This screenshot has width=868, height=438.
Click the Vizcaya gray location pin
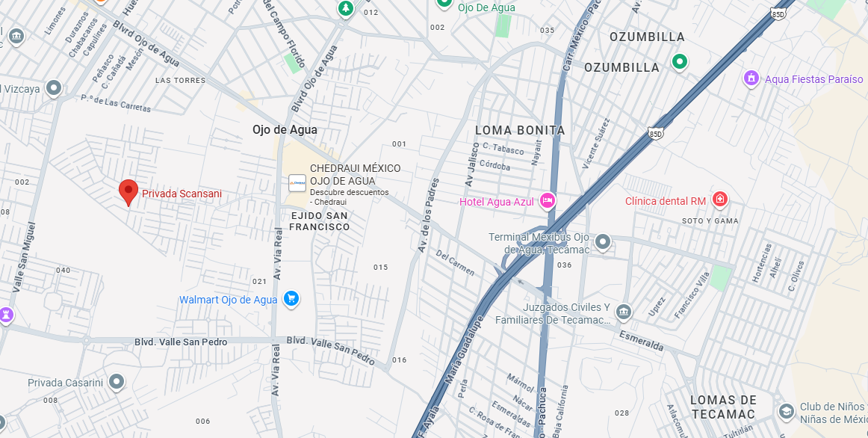click(x=54, y=87)
